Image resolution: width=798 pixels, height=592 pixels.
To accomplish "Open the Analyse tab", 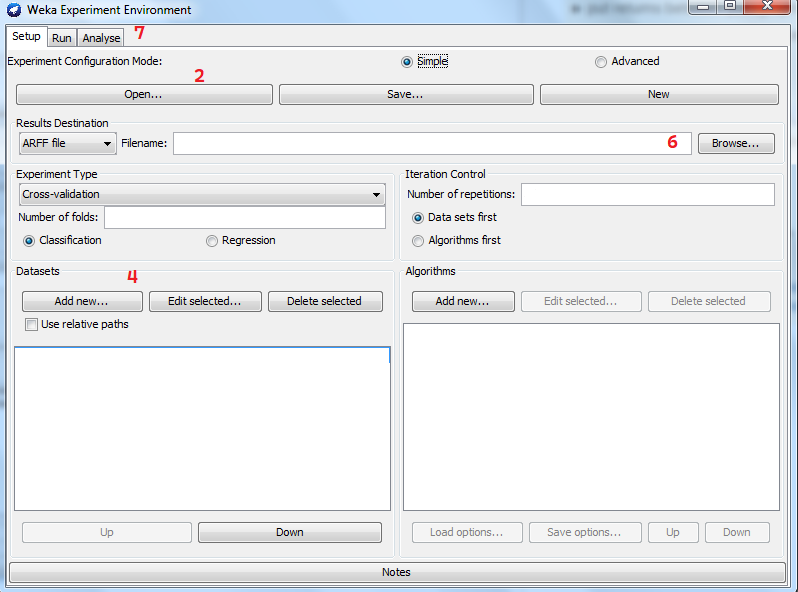I will pyautogui.click(x=101, y=38).
